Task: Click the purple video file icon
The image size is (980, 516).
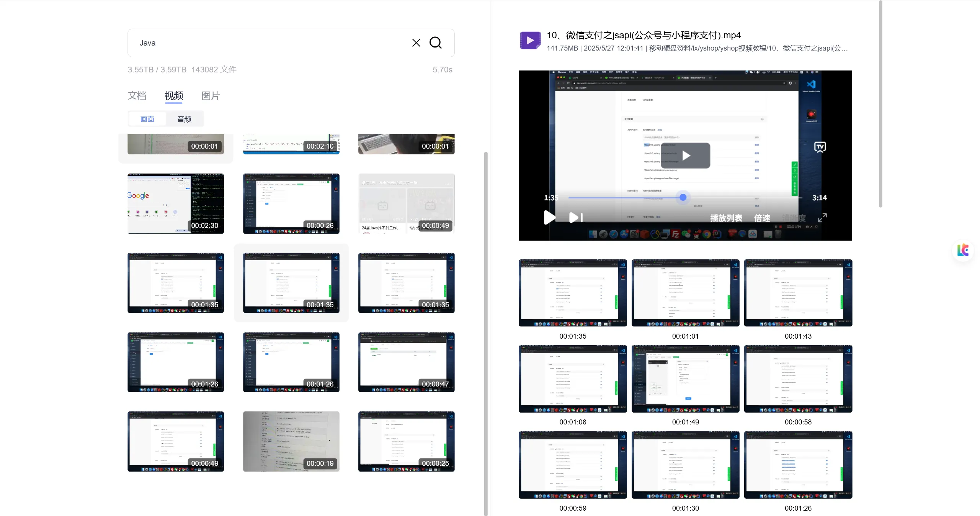Action: pyautogui.click(x=530, y=40)
